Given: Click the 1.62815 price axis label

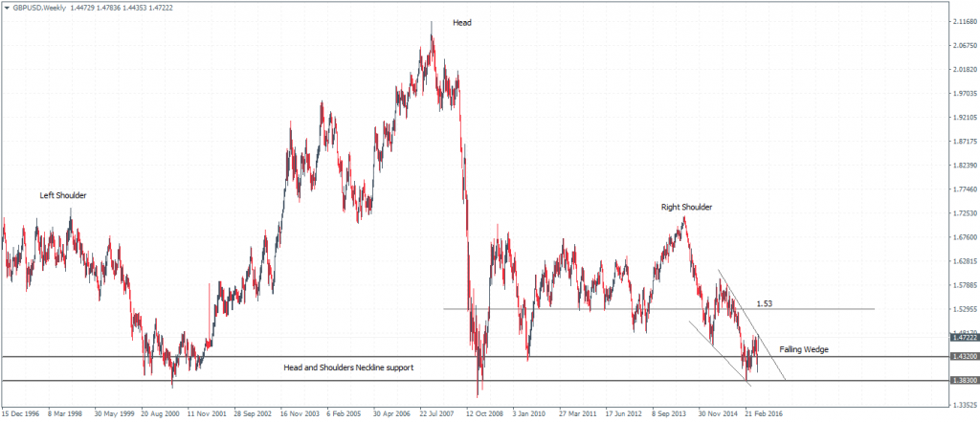Looking at the screenshot, I should coord(965,260).
